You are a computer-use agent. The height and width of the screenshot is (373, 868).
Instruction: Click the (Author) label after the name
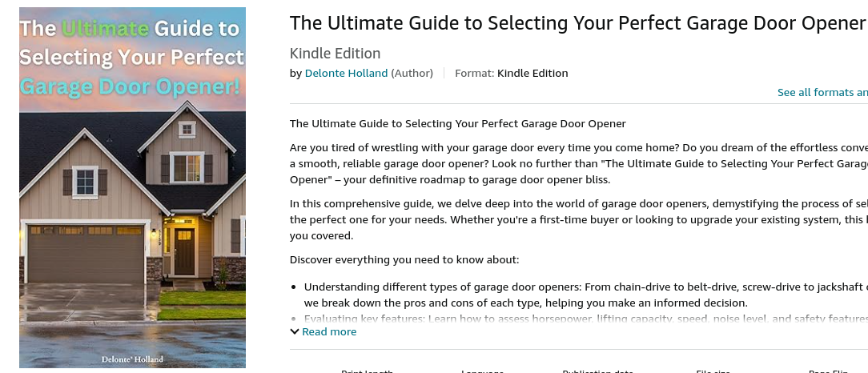click(x=412, y=73)
